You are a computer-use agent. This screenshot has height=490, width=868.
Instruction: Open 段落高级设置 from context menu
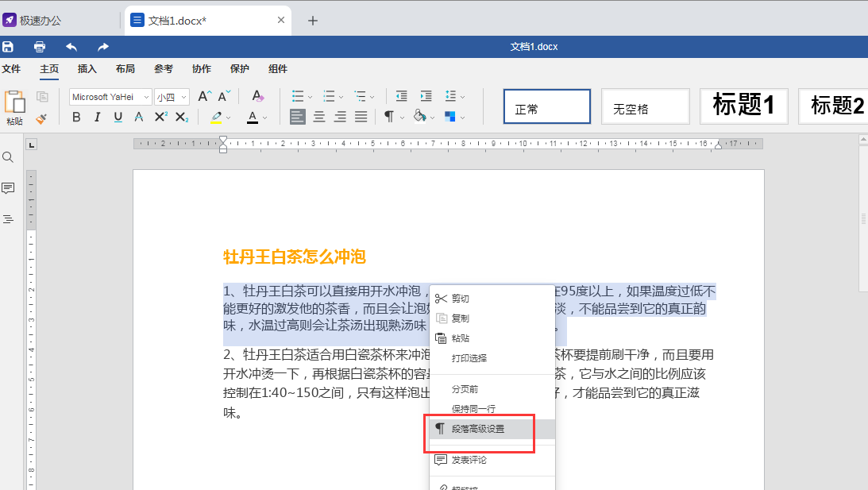[492, 429]
